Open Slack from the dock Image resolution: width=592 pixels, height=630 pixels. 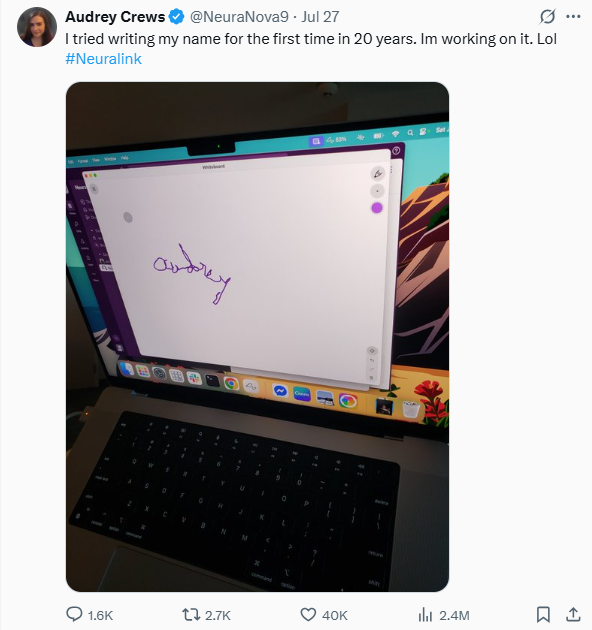(x=194, y=378)
